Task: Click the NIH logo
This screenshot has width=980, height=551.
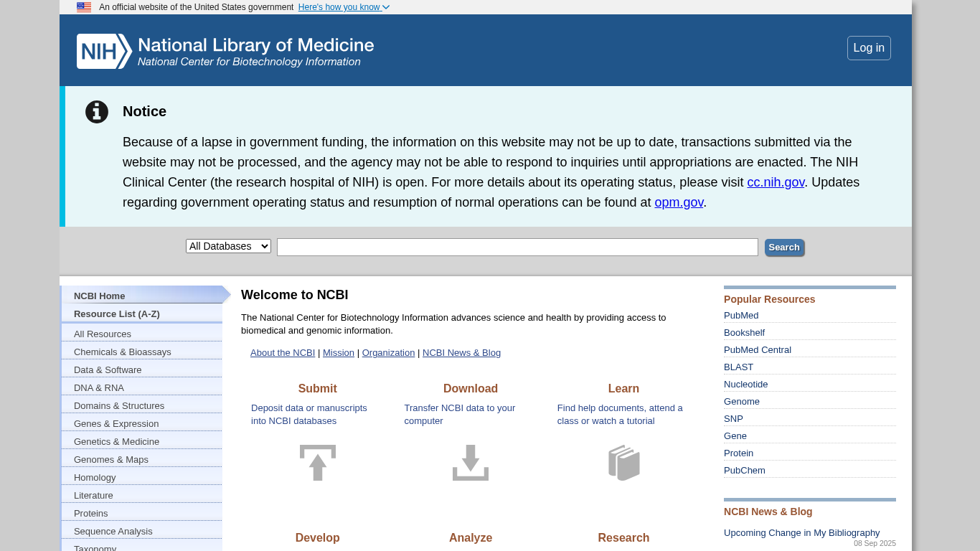Action: 104,51
